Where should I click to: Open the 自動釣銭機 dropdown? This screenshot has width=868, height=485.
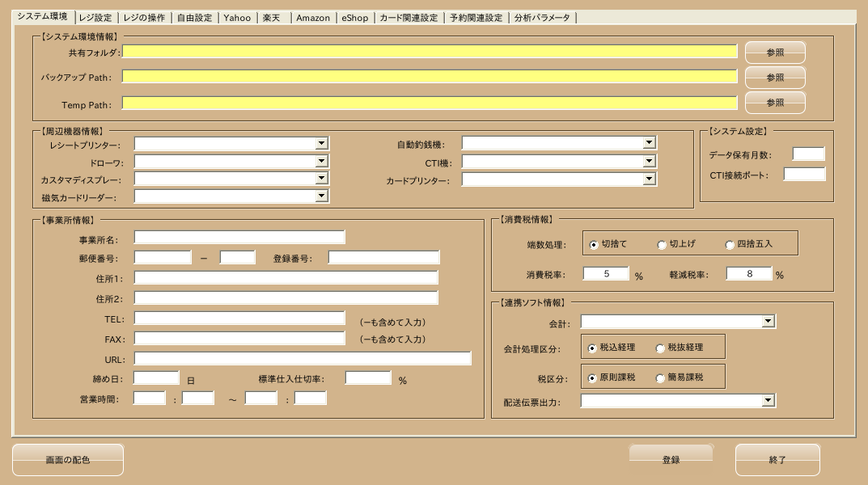(650, 143)
